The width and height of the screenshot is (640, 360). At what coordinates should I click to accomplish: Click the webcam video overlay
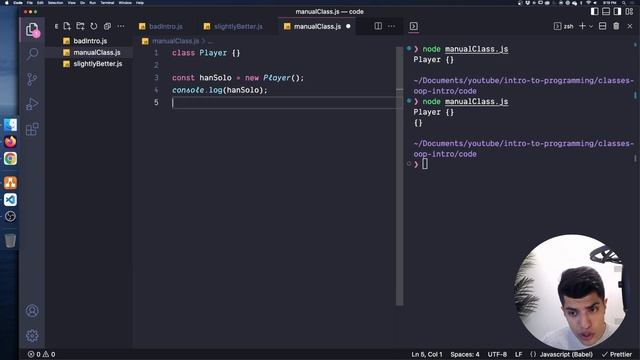[571, 291]
